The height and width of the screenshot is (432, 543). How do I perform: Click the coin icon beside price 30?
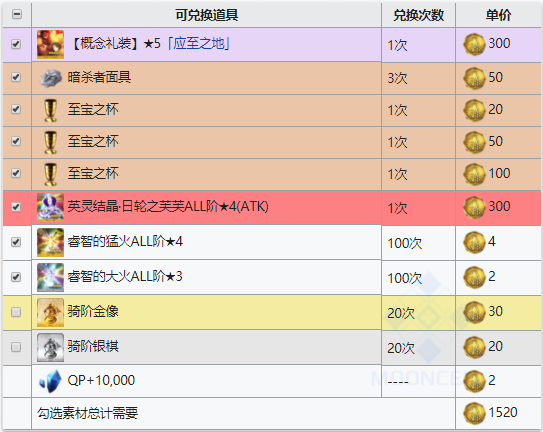474,312
